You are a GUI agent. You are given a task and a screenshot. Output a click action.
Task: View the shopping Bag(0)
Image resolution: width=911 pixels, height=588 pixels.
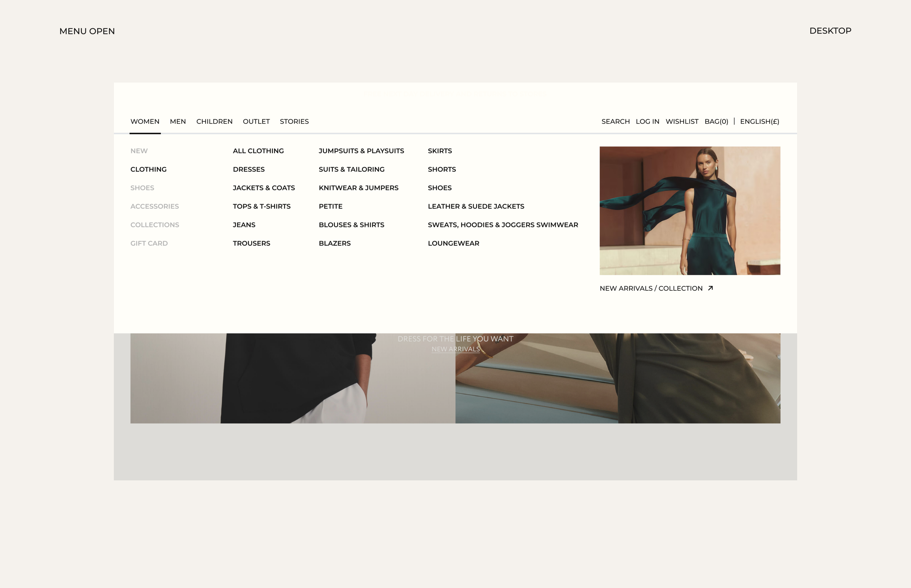click(x=716, y=121)
